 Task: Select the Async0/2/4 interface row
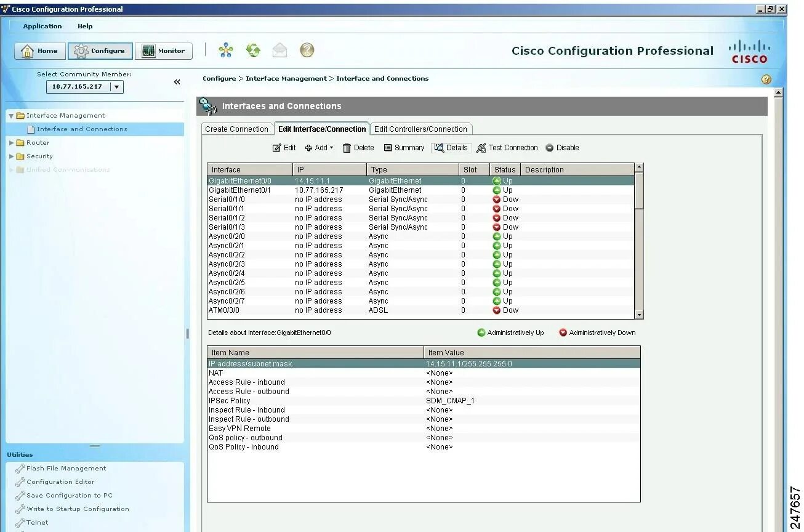(x=420, y=273)
